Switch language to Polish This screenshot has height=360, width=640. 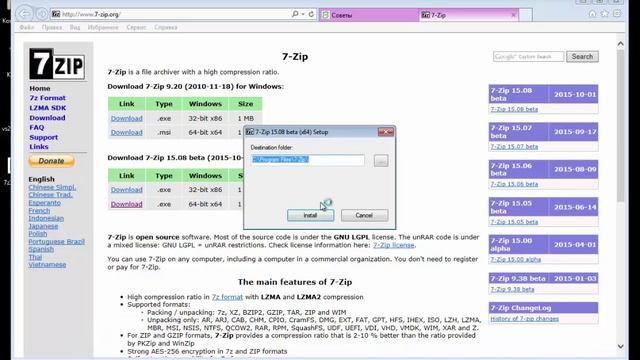click(38, 233)
